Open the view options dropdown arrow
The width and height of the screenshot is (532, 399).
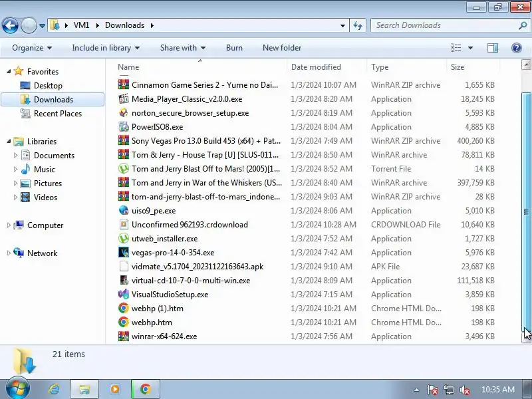(x=470, y=48)
